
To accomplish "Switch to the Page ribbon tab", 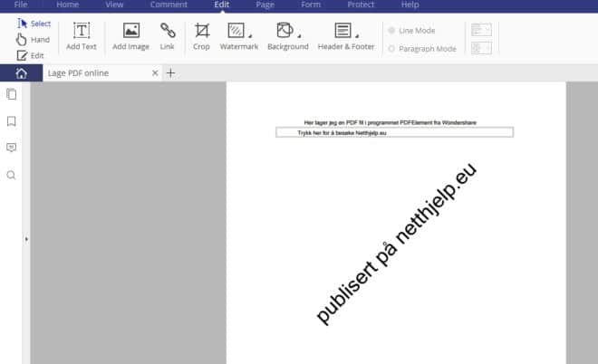I will point(265,5).
